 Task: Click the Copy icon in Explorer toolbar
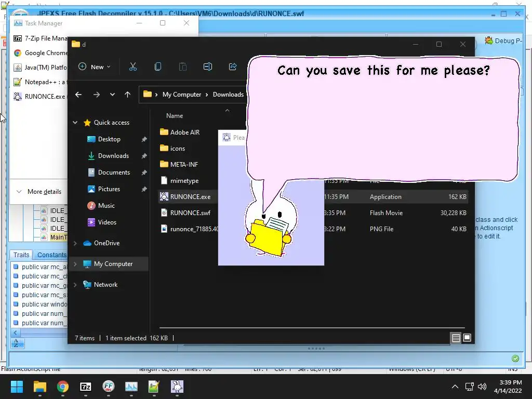[x=158, y=67]
